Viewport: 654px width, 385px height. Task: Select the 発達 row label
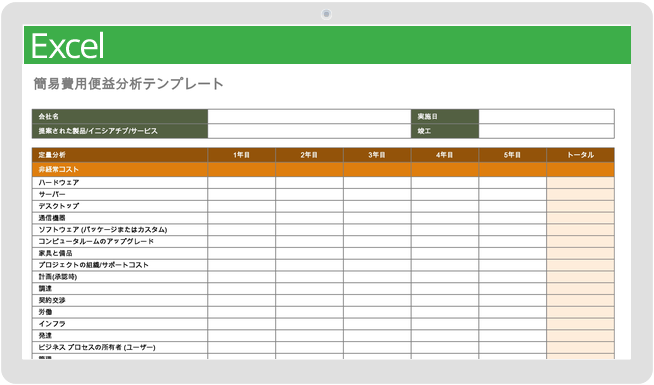tap(120, 335)
